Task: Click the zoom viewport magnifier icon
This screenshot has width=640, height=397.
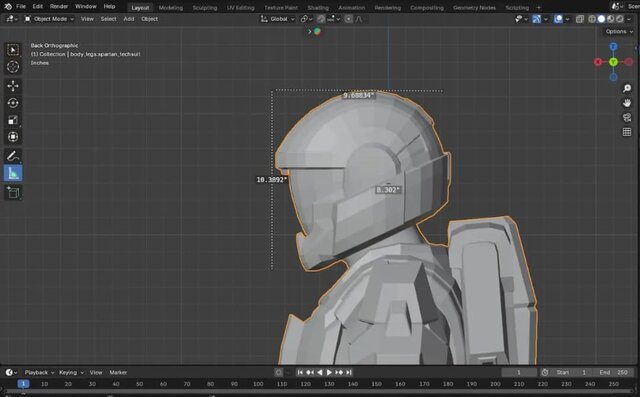Action: 627,89
